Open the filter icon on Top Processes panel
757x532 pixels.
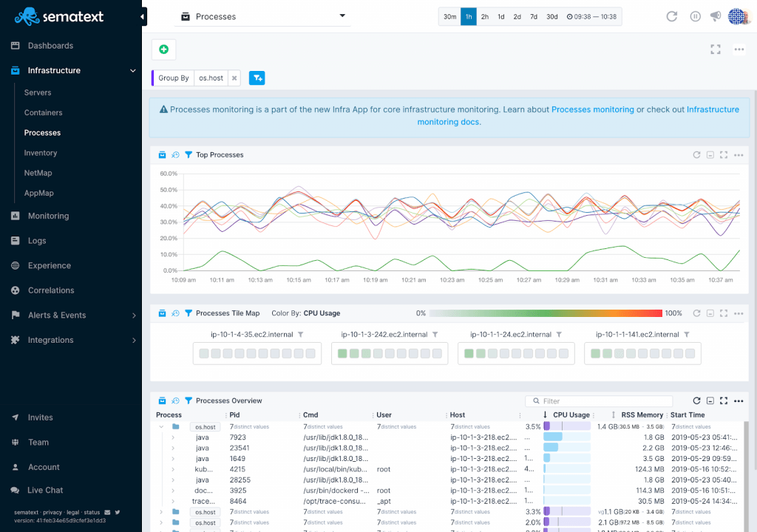tap(187, 154)
